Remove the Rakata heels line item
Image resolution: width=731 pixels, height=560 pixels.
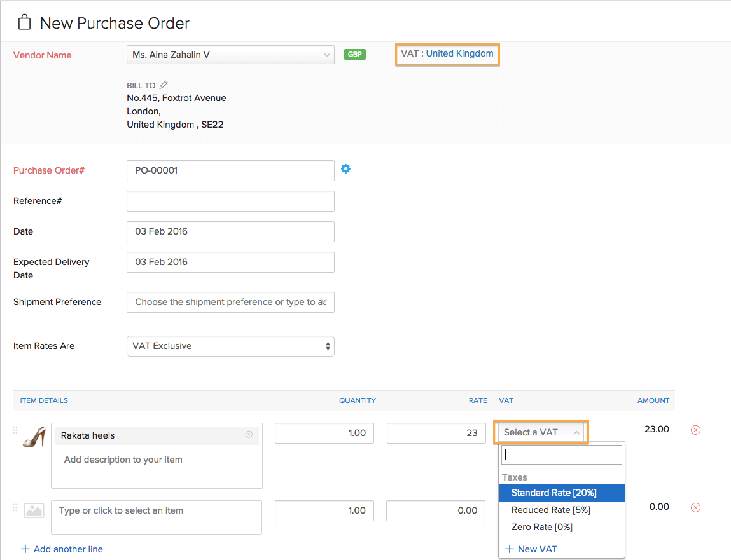695,430
